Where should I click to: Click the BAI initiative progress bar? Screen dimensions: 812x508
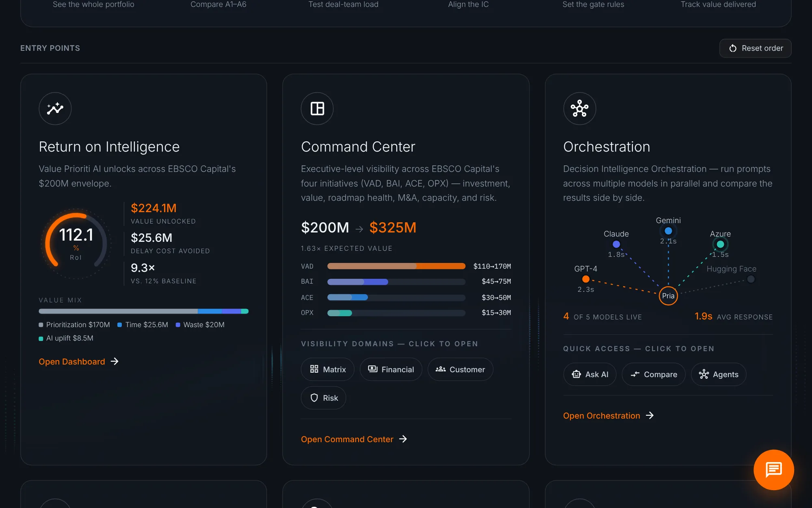tap(396, 282)
